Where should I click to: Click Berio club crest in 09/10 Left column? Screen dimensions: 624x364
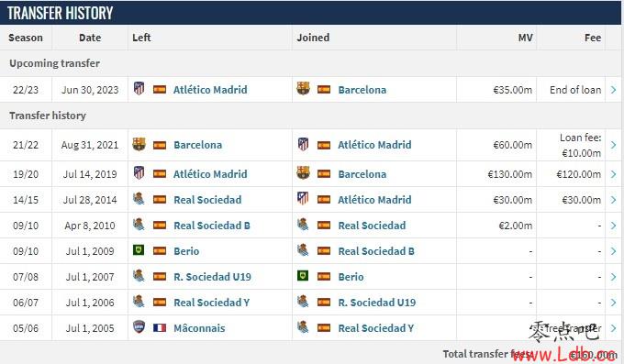[x=139, y=250]
